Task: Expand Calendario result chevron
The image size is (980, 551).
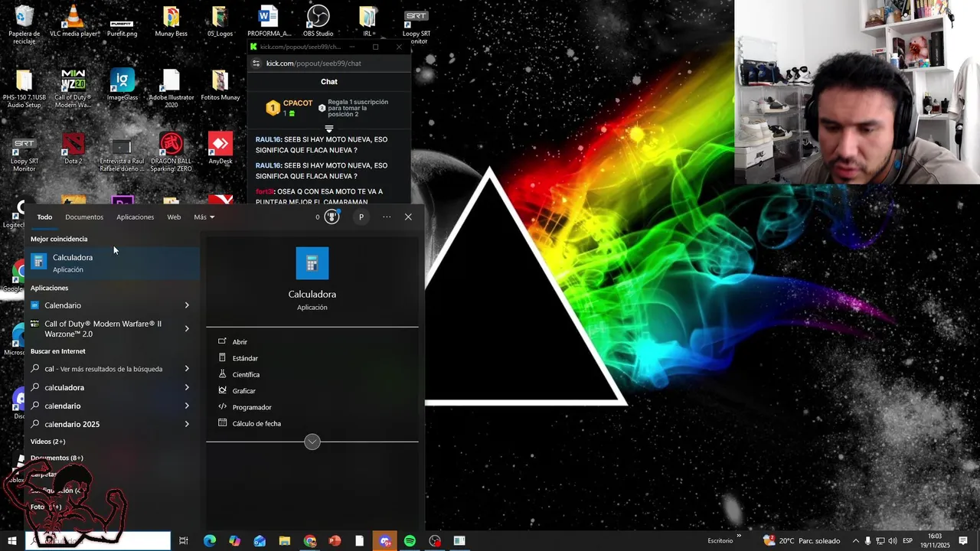Action: click(187, 305)
